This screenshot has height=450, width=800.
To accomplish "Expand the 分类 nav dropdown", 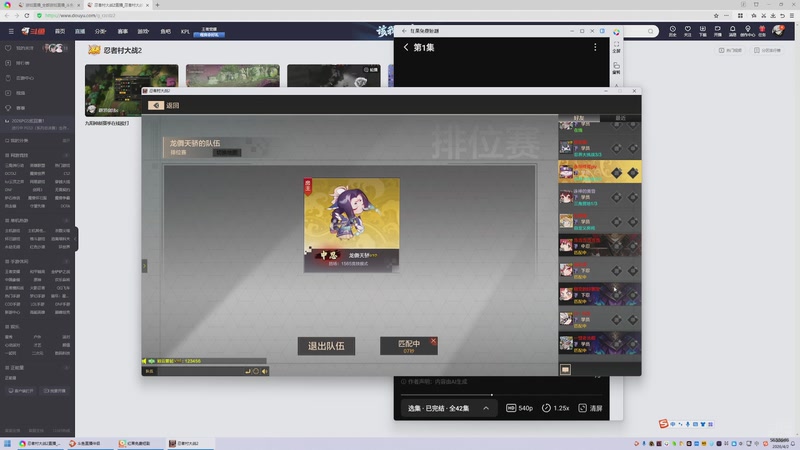I will pos(101,31).
